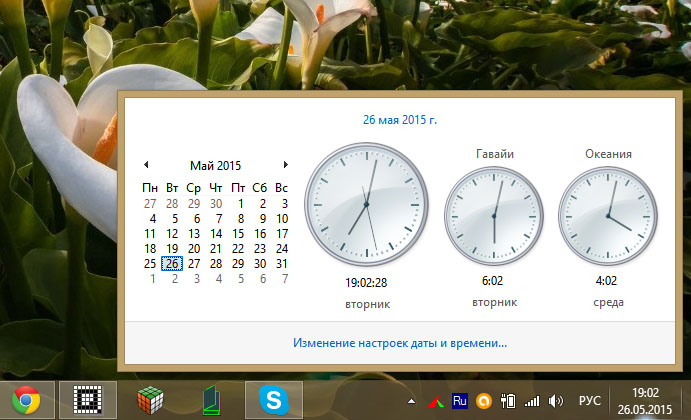Click the blue Ru tray icon
691x420 pixels.
(x=460, y=401)
